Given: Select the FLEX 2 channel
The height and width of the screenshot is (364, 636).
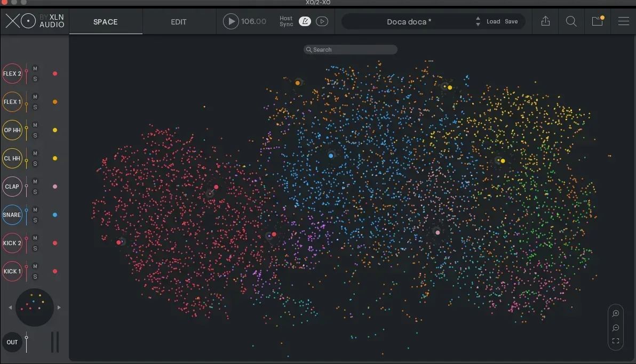Looking at the screenshot, I should [x=12, y=74].
